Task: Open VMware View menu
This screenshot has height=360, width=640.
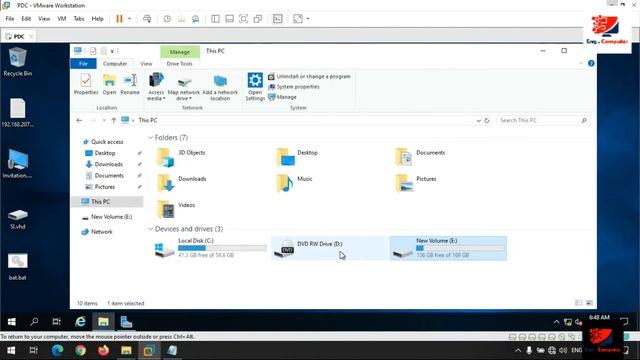Action: [44, 19]
